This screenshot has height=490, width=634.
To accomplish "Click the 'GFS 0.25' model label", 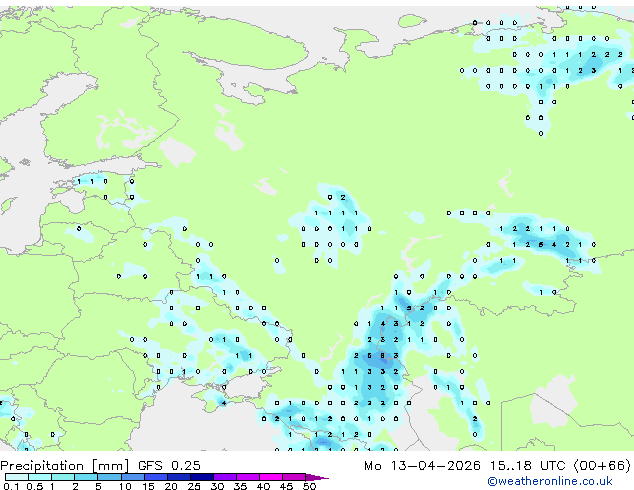I will (x=169, y=466).
